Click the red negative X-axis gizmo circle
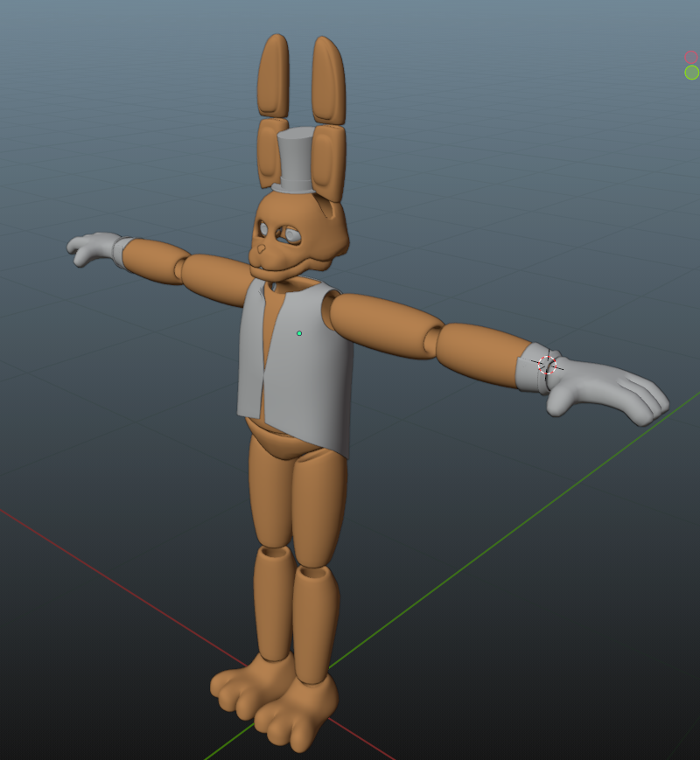The width and height of the screenshot is (700, 760). [x=690, y=57]
